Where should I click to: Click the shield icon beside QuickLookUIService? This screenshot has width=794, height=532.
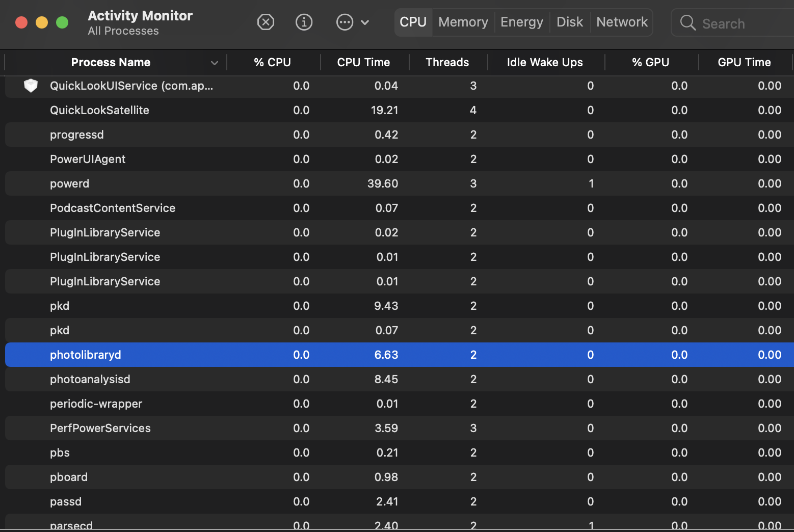point(31,86)
